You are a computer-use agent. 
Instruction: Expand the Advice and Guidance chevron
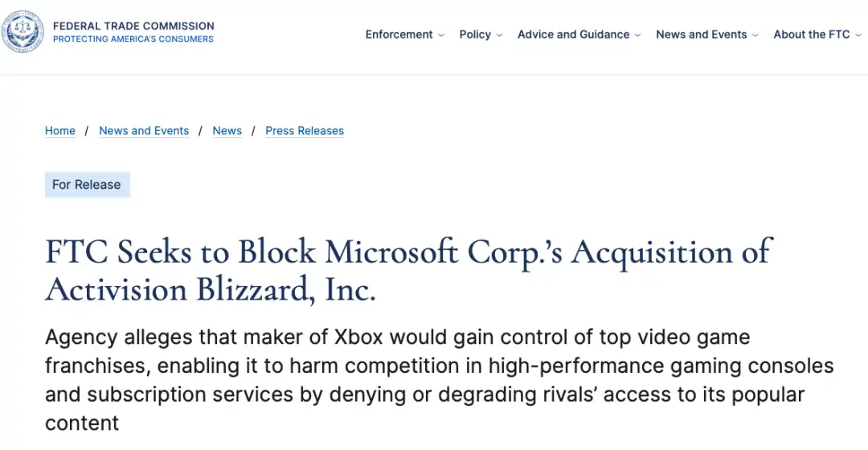(637, 35)
